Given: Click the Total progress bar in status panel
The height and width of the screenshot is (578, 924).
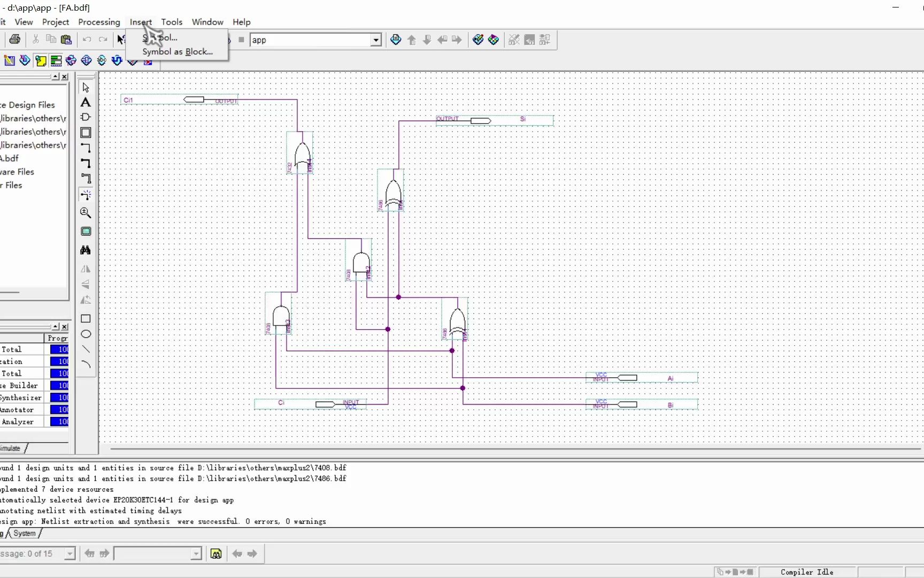Looking at the screenshot, I should (59, 349).
